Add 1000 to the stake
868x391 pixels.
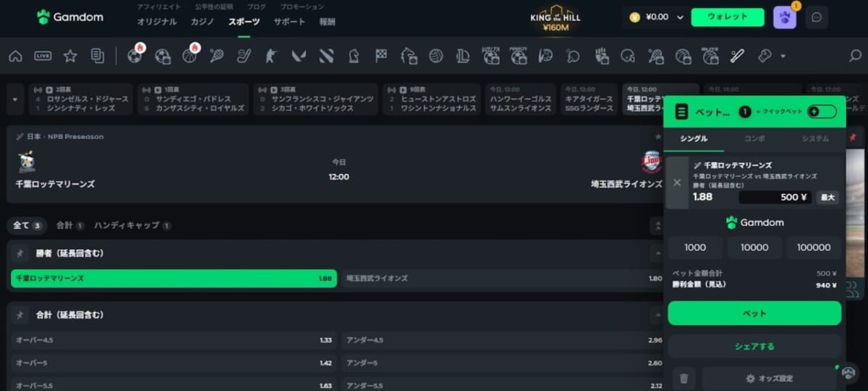click(x=695, y=248)
